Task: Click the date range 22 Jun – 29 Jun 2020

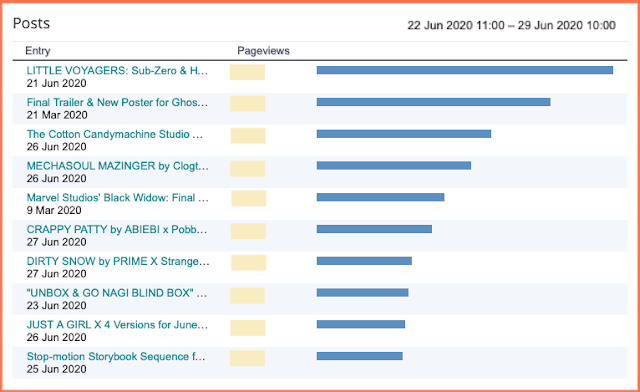Action: pyautogui.click(x=511, y=25)
